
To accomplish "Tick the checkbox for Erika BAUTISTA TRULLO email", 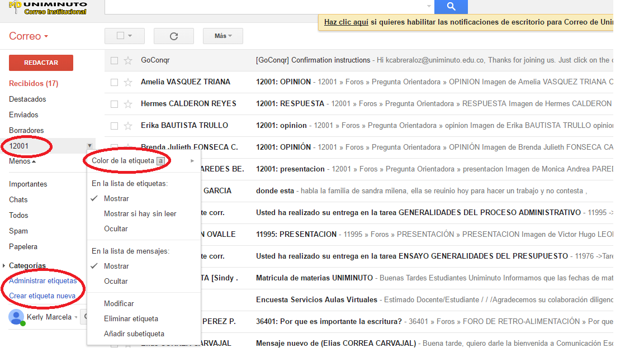I will (x=114, y=126).
